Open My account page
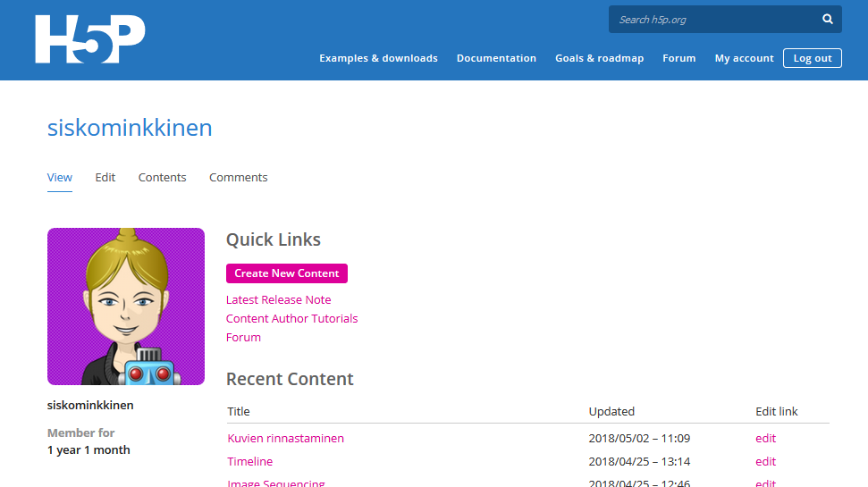The width and height of the screenshot is (868, 487). coord(744,58)
